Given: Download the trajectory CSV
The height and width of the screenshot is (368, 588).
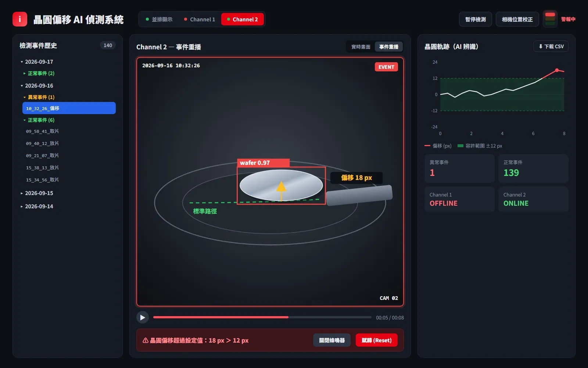Looking at the screenshot, I should [x=551, y=46].
